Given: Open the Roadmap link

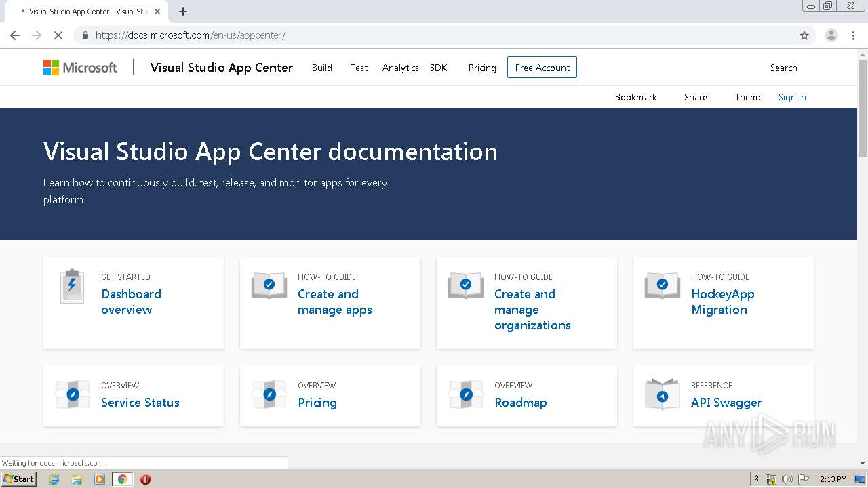Looking at the screenshot, I should click(x=521, y=403).
